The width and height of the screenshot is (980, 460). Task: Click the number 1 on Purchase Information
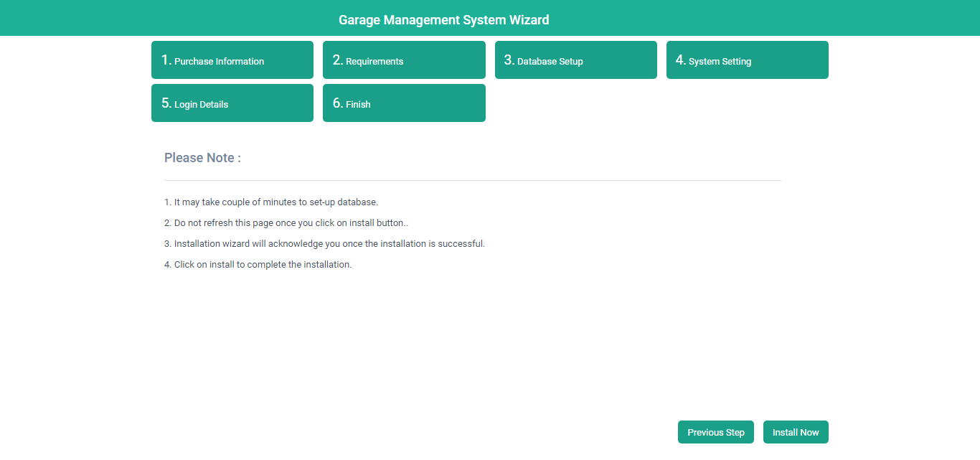tap(166, 60)
